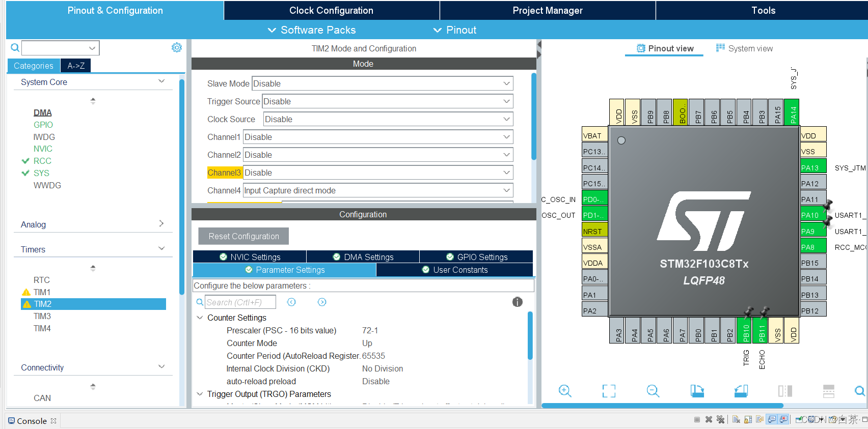
Task: Expand the Analog category
Action: pos(161,223)
